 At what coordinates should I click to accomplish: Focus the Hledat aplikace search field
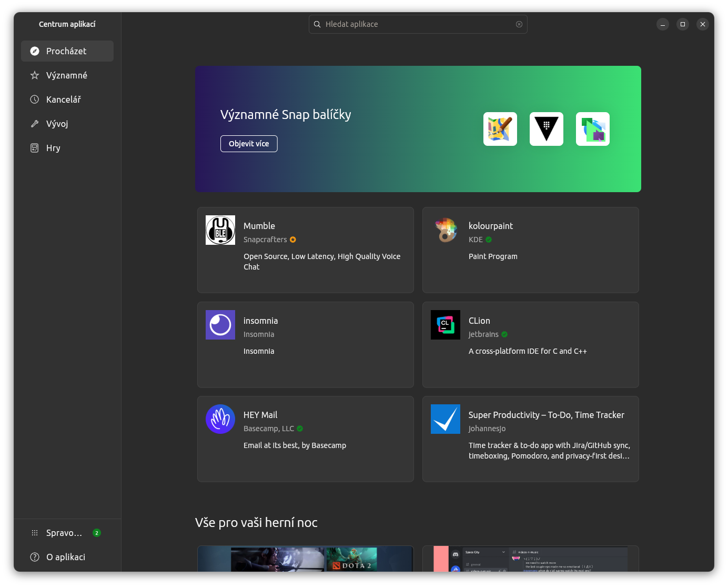tap(418, 24)
